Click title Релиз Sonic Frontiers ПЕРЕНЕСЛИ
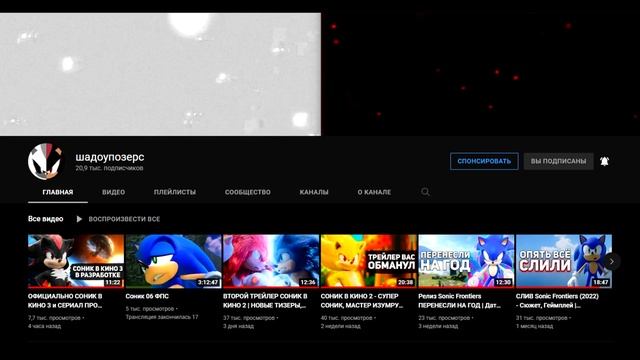Viewport: 640px width, 360px height. [460, 300]
